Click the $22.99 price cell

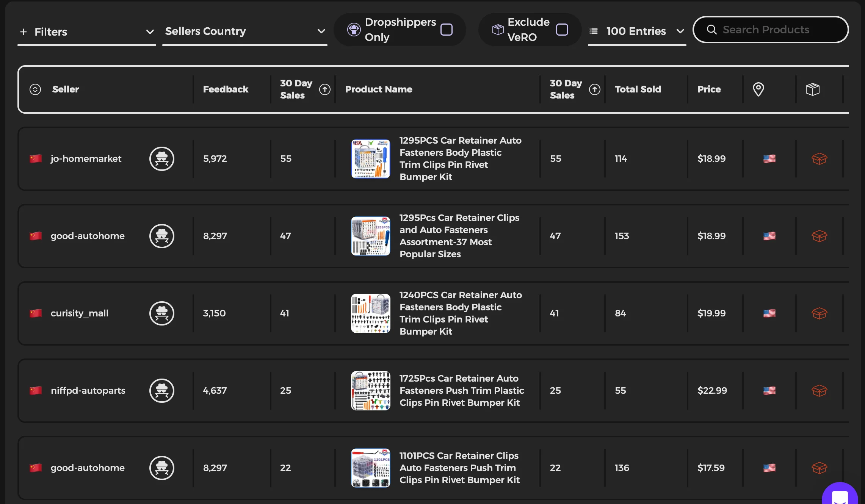(x=712, y=391)
